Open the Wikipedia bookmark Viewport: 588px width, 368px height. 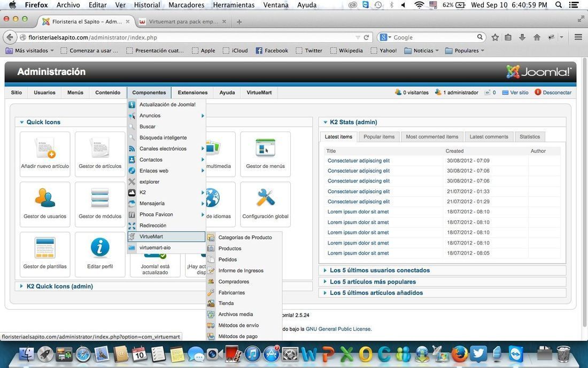click(346, 51)
